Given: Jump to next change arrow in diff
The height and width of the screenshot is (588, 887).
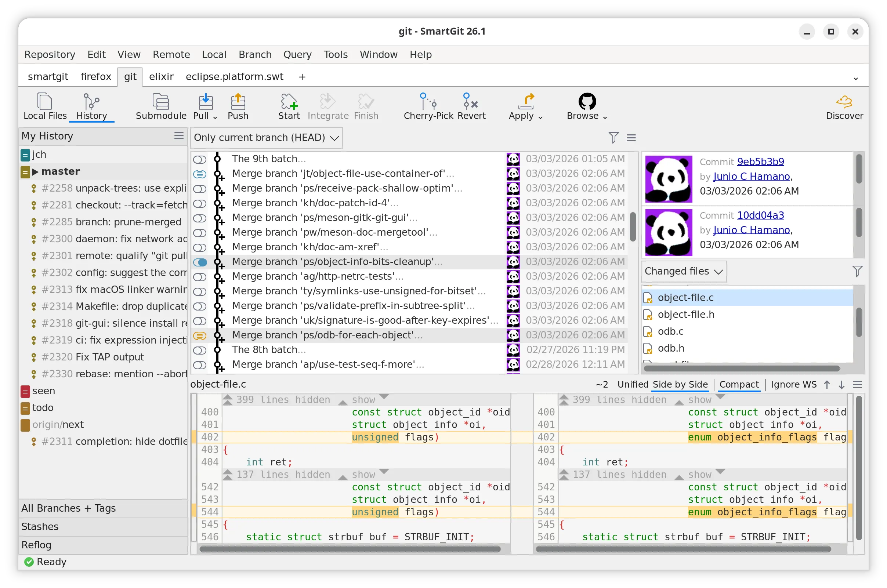Looking at the screenshot, I should 841,385.
